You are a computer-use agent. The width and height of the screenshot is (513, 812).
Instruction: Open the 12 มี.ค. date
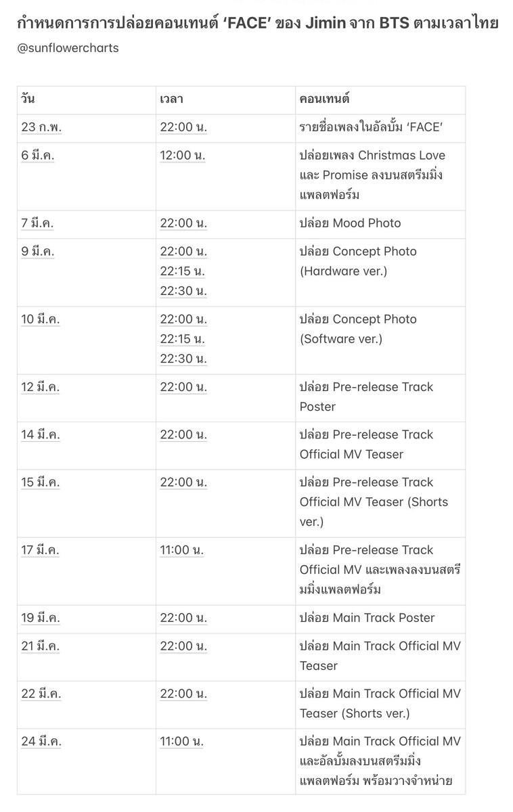coord(41,387)
